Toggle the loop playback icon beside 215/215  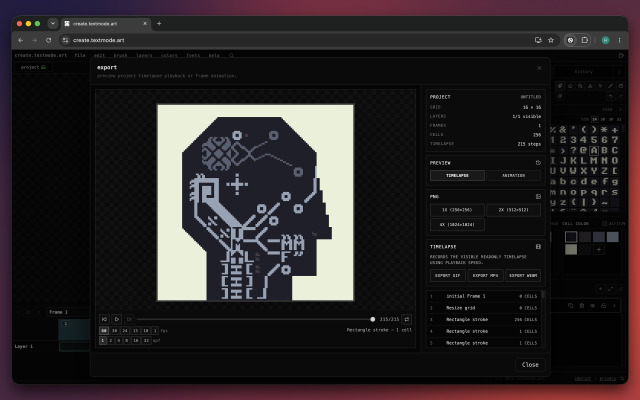[407, 319]
